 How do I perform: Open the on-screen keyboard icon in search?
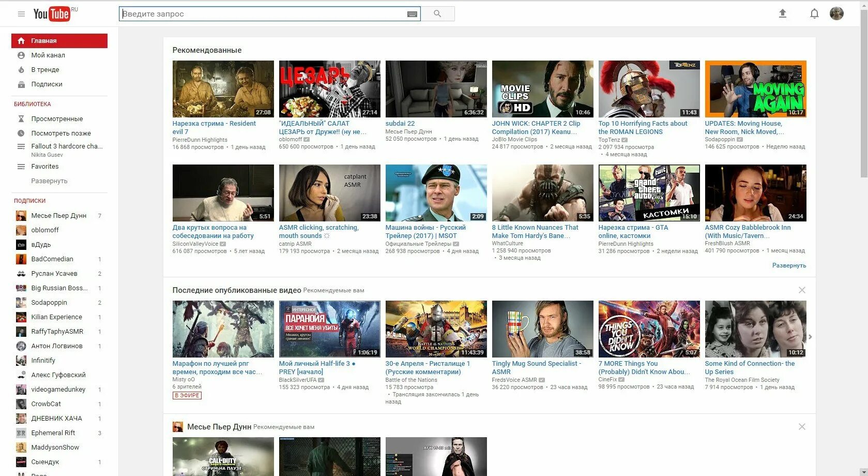412,14
